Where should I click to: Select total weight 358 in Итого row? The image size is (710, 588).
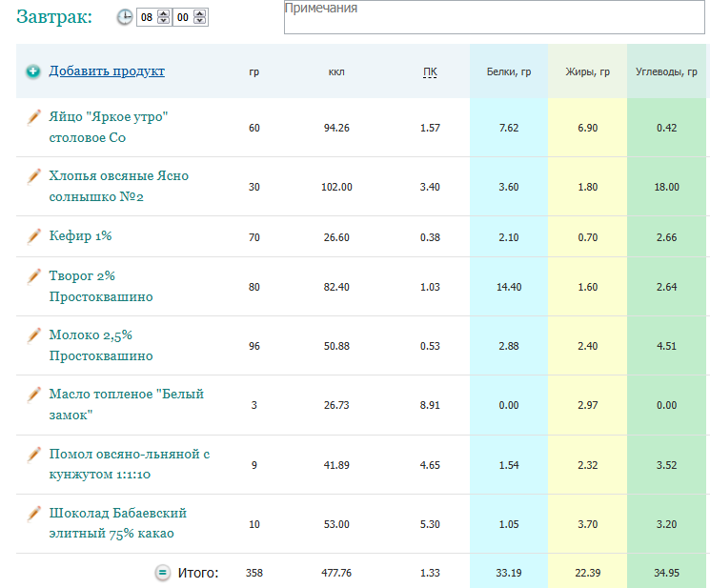254,573
